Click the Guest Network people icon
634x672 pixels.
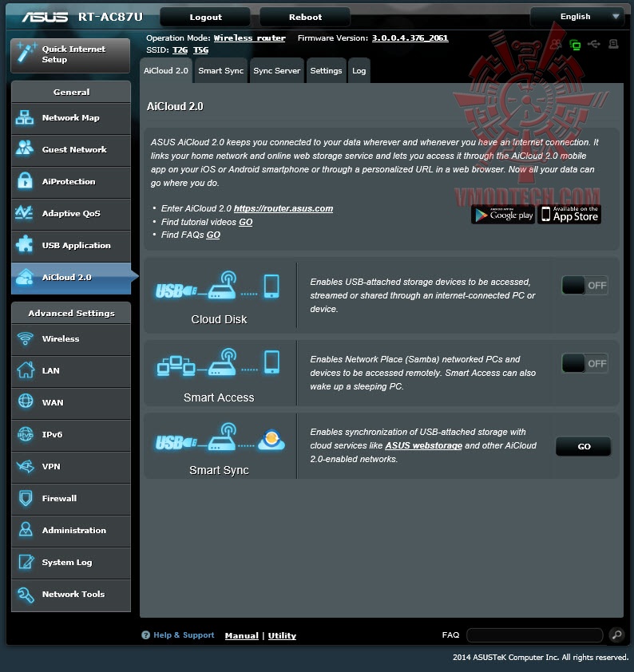click(25, 149)
